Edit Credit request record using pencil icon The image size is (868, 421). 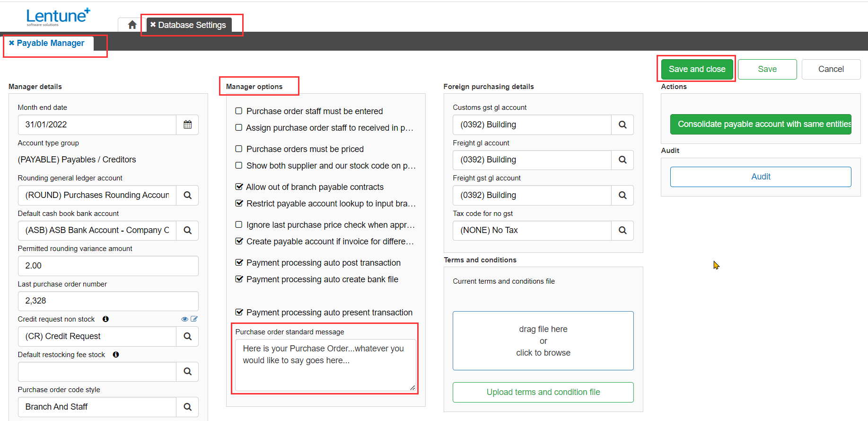194,319
